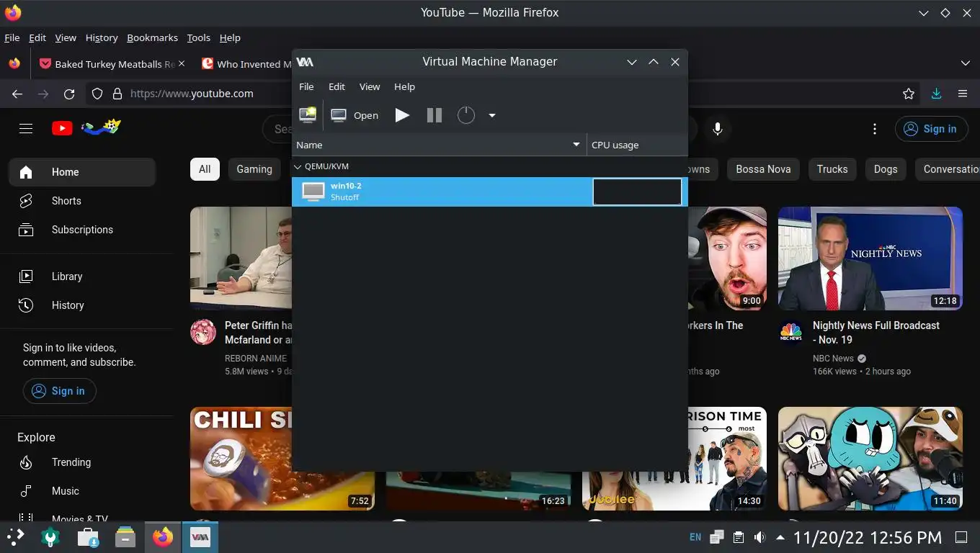
Task: Click the Name column sort arrow
Action: [x=576, y=145]
